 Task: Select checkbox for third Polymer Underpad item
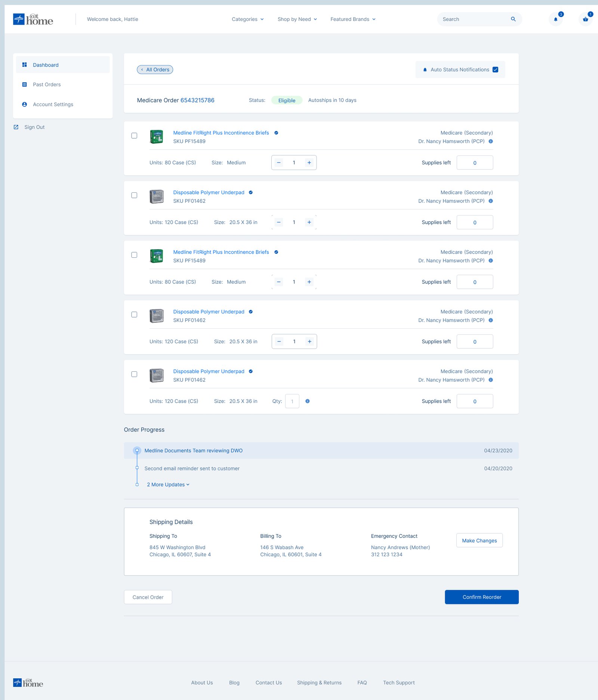tap(134, 374)
